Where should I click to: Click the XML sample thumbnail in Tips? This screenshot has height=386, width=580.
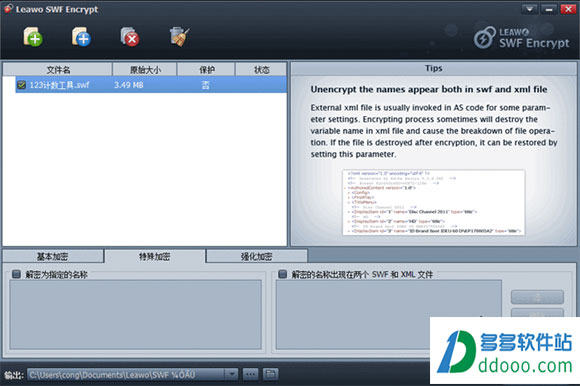click(433, 202)
